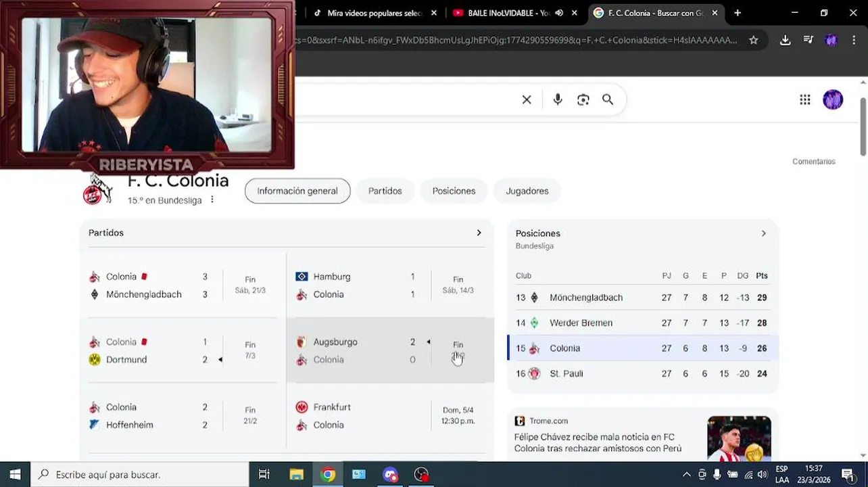Open Google Lens image search

click(583, 99)
